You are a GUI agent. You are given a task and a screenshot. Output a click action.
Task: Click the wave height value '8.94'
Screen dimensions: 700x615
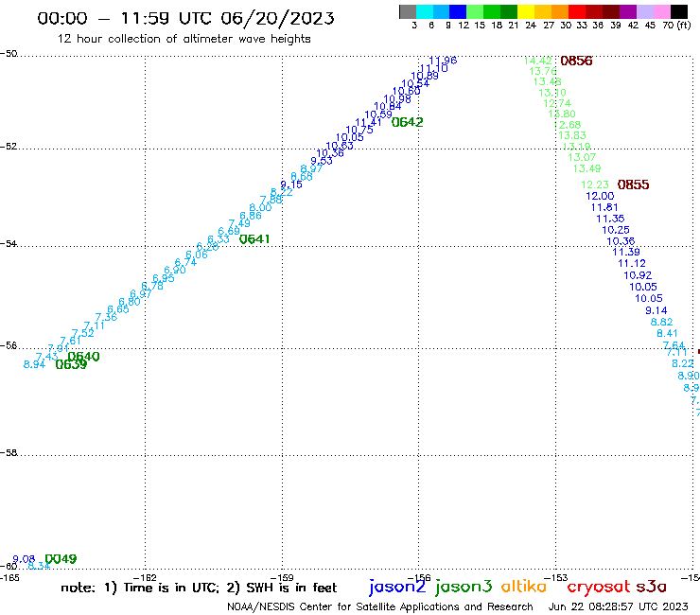pyautogui.click(x=34, y=364)
